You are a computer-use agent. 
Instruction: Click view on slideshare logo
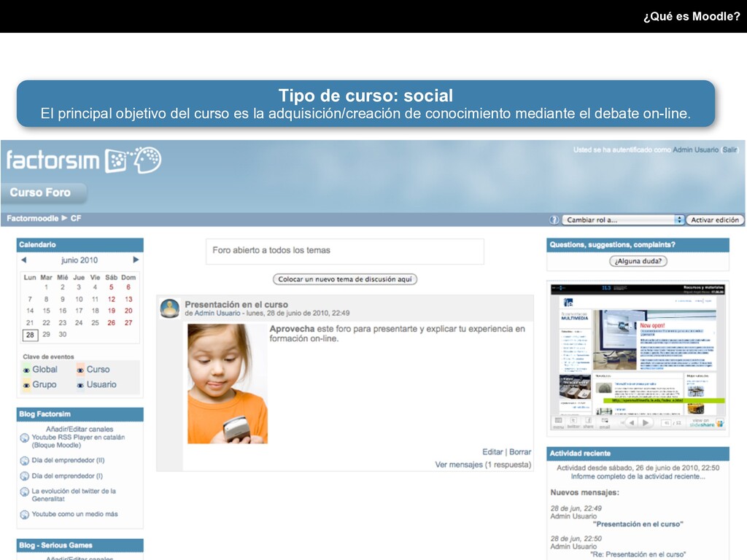pos(707,422)
